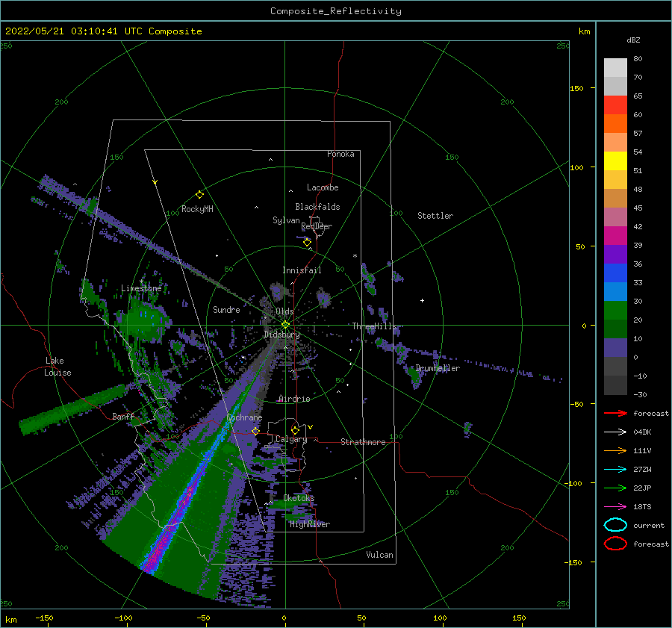Click the magenta 18TS arrow legend icon
The image size is (672, 628).
(x=615, y=507)
